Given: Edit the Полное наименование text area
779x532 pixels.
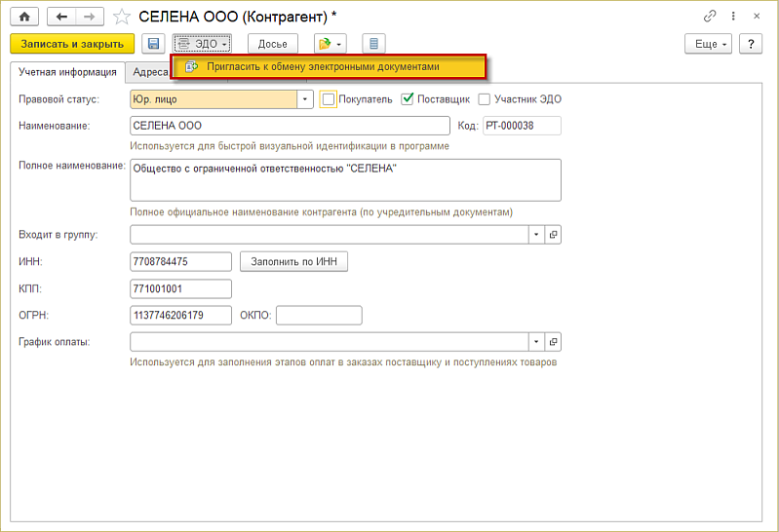Looking at the screenshot, I should (x=345, y=180).
